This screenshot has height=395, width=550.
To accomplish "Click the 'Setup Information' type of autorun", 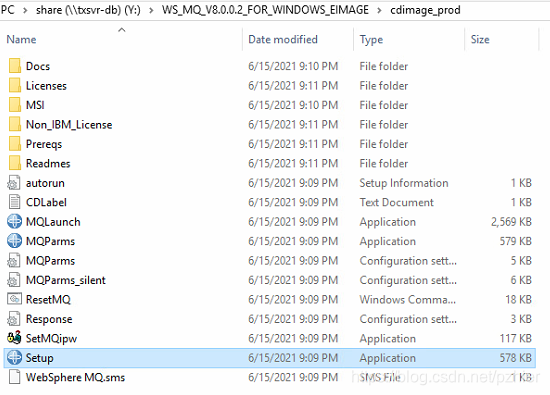I will pyautogui.click(x=404, y=183).
